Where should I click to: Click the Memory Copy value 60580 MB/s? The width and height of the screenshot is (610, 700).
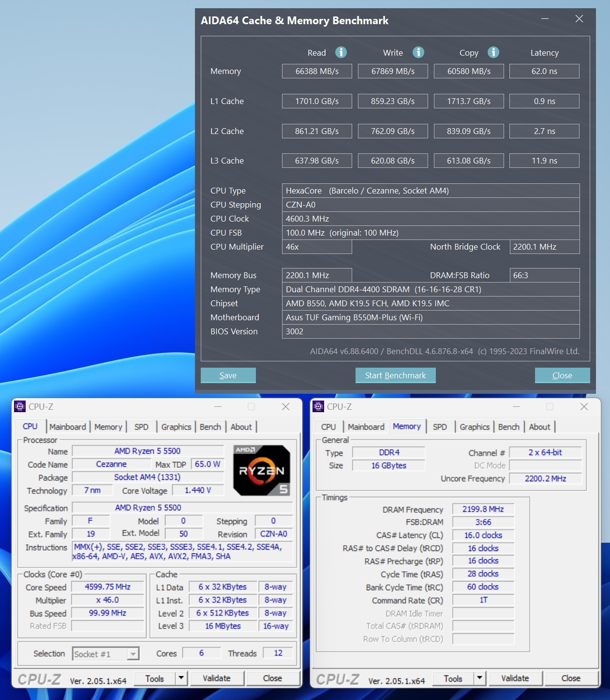469,71
